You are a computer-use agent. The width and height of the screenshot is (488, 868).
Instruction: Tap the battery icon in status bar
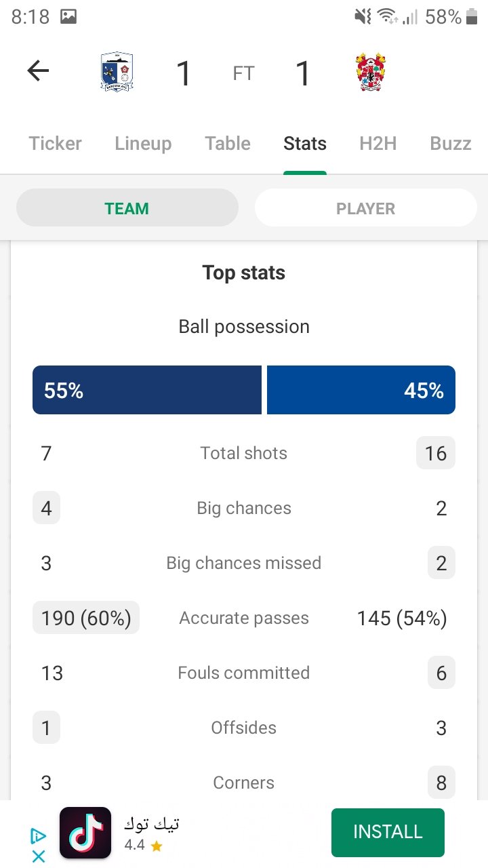point(472,17)
